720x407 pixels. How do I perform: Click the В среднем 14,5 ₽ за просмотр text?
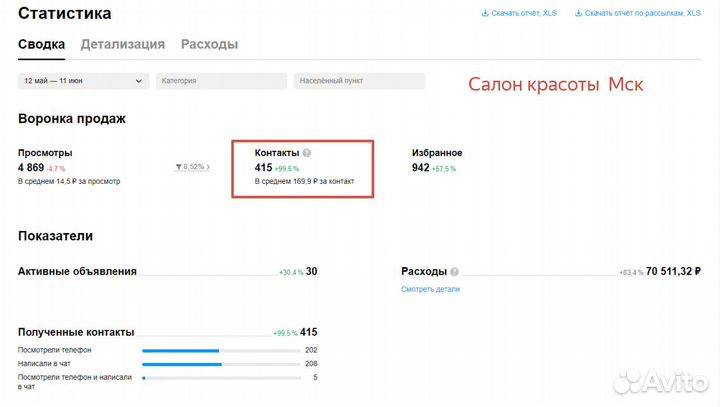click(x=69, y=181)
